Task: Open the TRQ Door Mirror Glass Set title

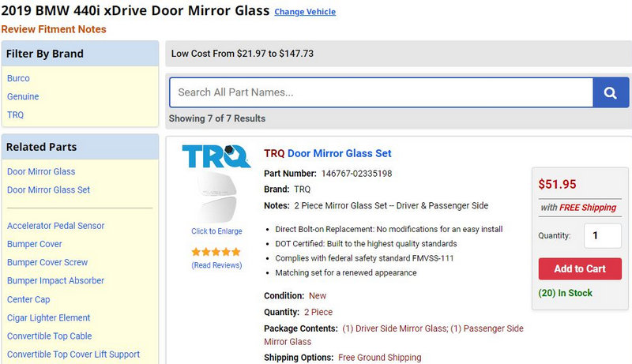Action: click(327, 153)
